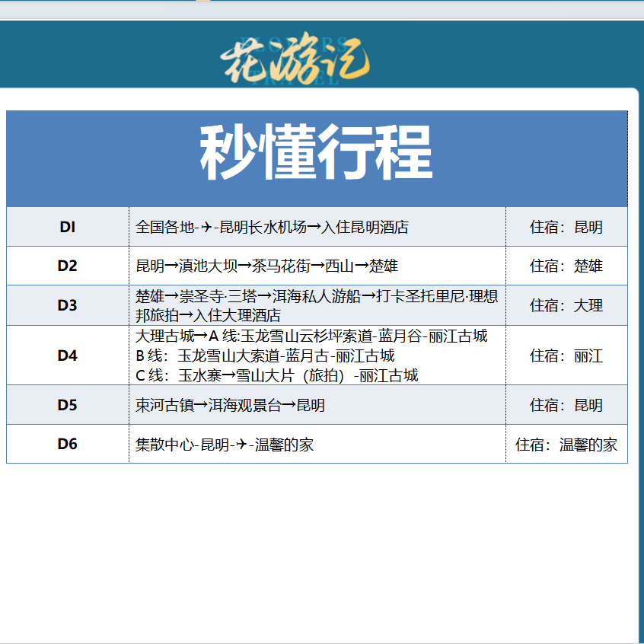Select the D6 day label cell
This screenshot has height=644, width=644.
[x=68, y=444]
